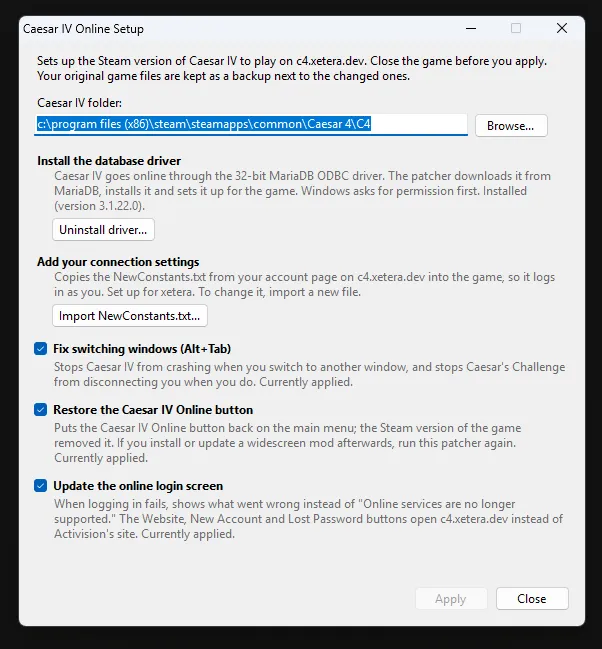Disable Update the online login screen checkbox

(41, 486)
